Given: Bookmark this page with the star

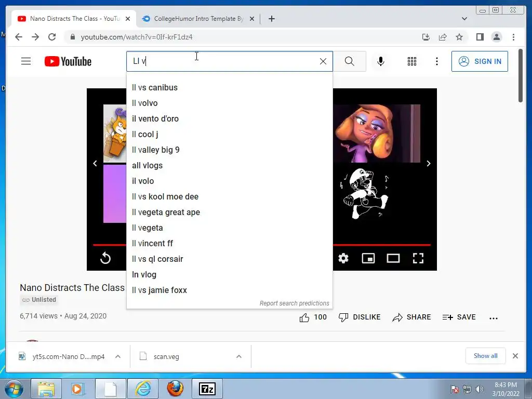Looking at the screenshot, I should pyautogui.click(x=459, y=37).
